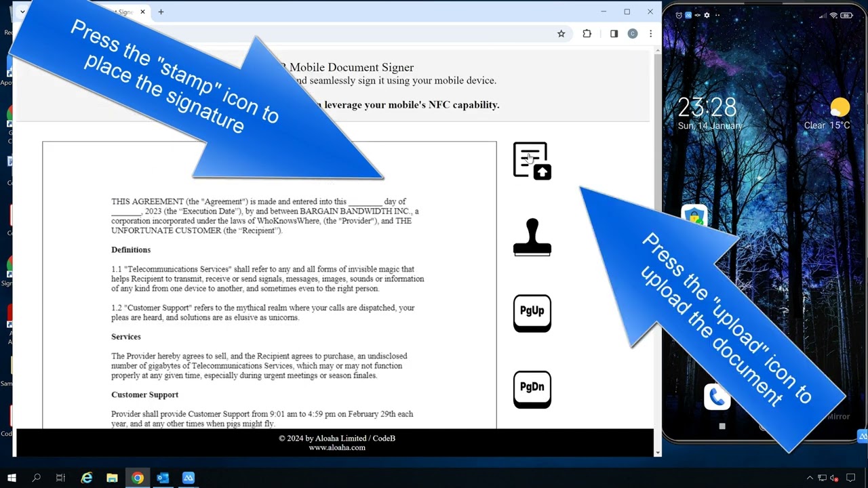Minimize the Chrome window
The height and width of the screenshot is (488, 868).
[x=604, y=12]
